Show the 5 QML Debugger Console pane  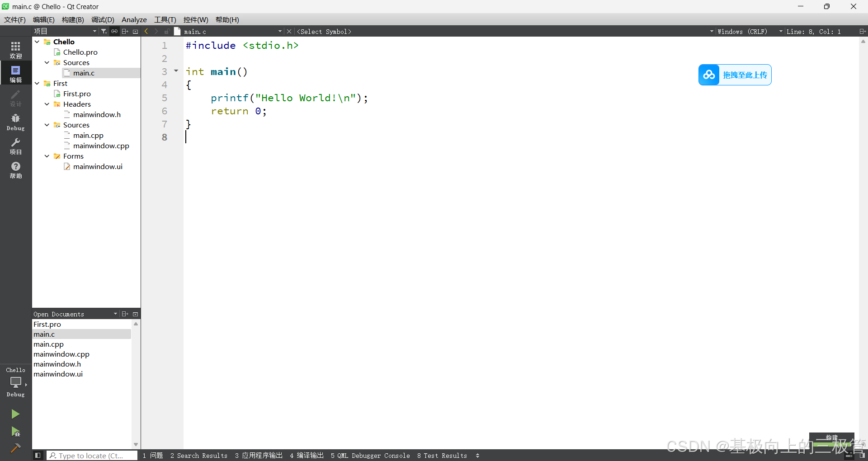pyautogui.click(x=370, y=456)
